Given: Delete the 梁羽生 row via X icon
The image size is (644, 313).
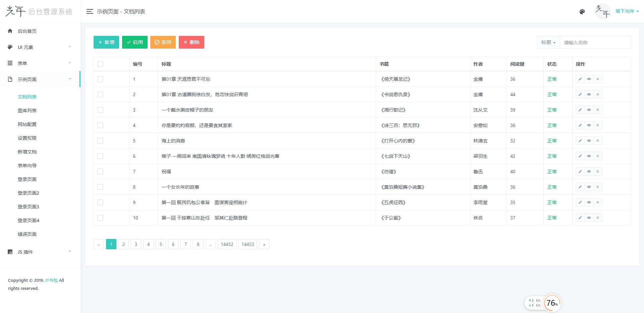Looking at the screenshot, I should point(598,156).
